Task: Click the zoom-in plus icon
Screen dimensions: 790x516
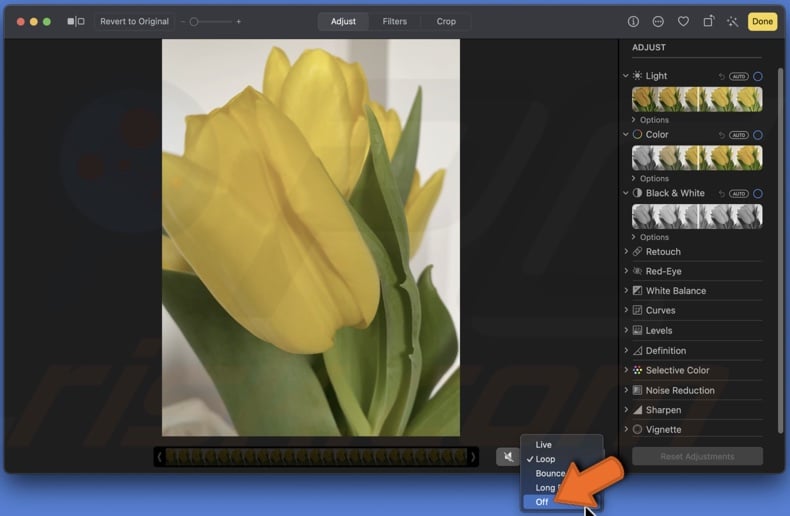Action: pos(238,22)
